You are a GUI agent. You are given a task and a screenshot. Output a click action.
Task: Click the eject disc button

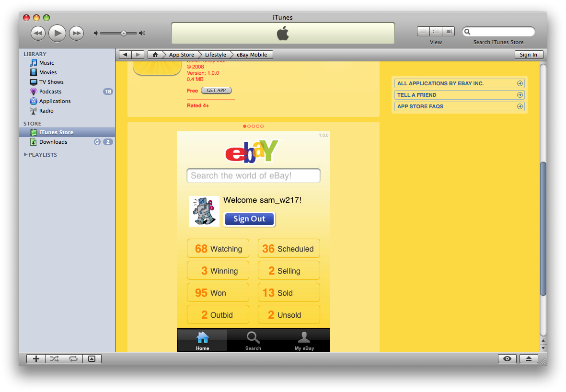(529, 359)
